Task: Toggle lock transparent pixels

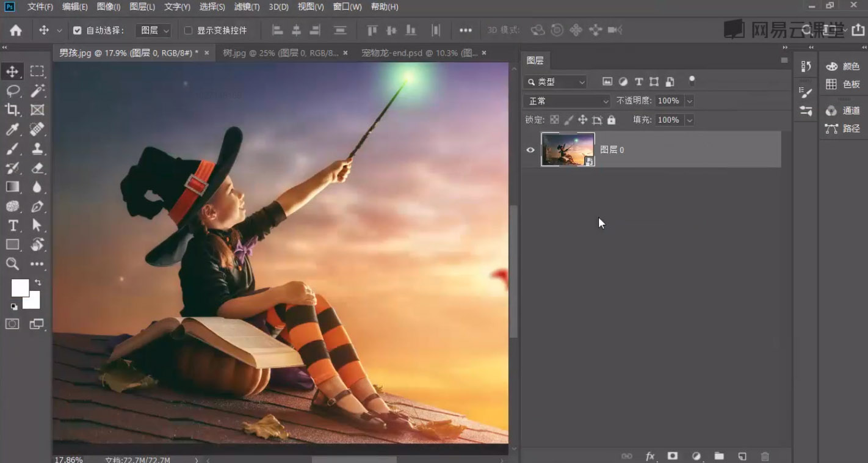Action: point(554,120)
